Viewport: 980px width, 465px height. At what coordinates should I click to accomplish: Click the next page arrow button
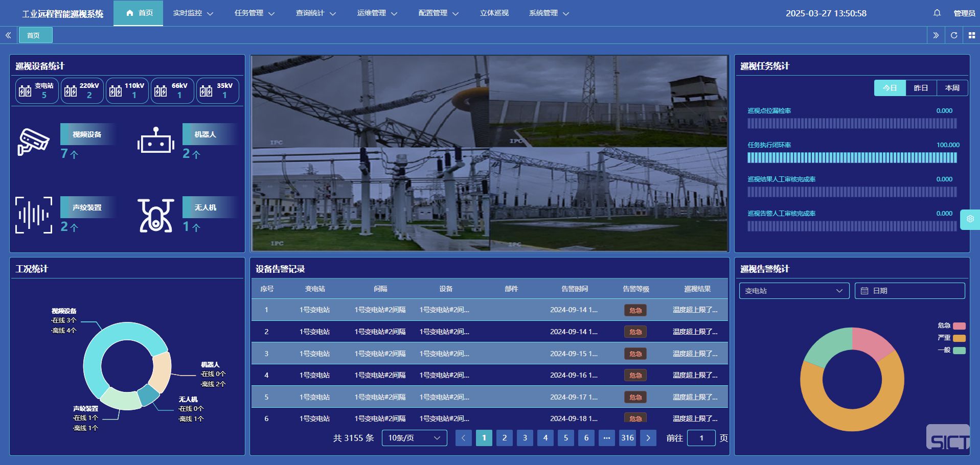[648, 438]
